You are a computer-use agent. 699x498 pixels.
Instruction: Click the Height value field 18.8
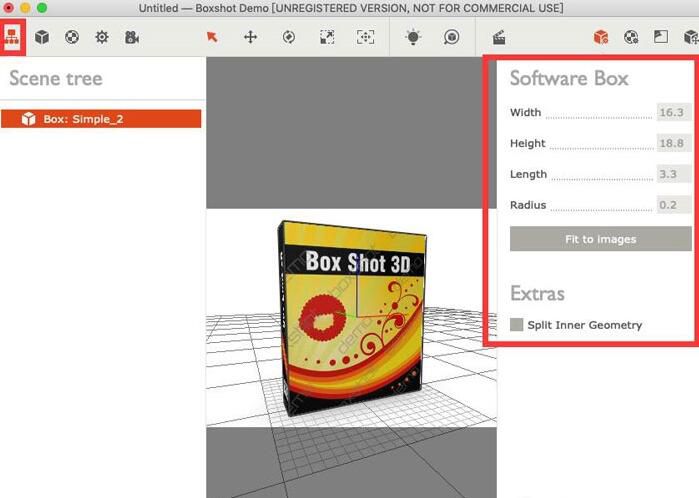coord(673,143)
